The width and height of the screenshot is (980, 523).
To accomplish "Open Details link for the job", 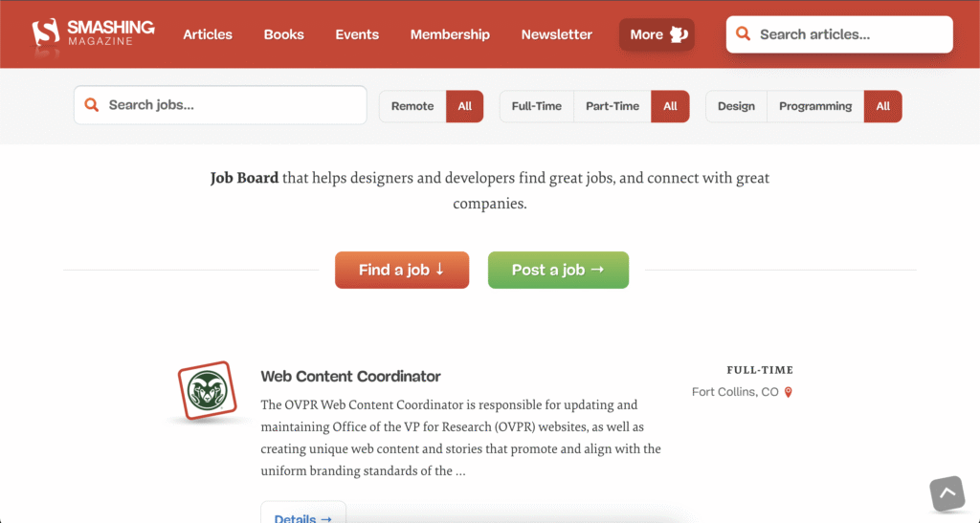I will tap(303, 513).
